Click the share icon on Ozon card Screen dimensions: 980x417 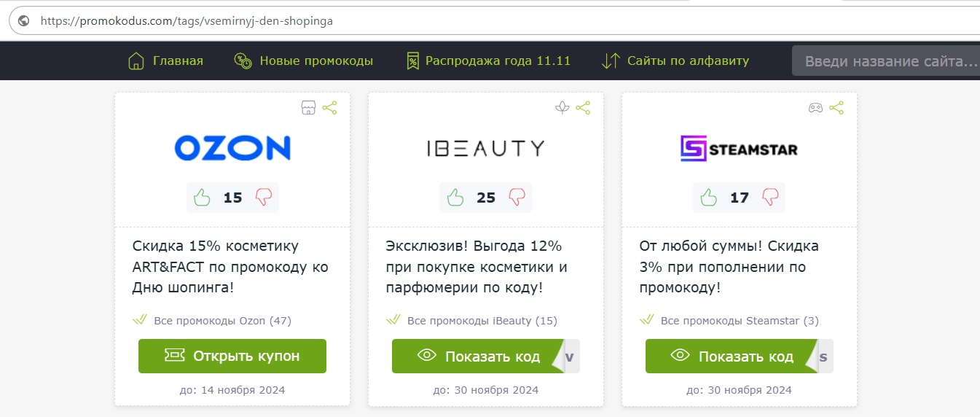coord(329,108)
